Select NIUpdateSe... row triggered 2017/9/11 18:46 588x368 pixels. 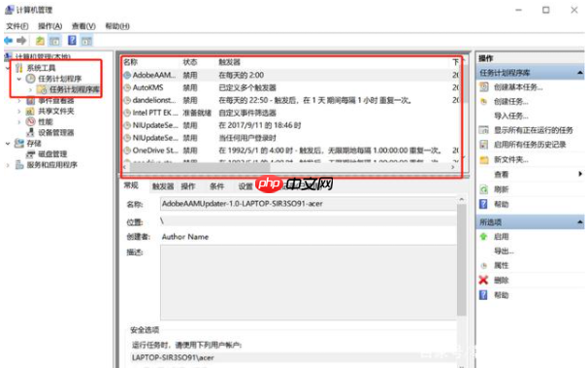coord(292,125)
